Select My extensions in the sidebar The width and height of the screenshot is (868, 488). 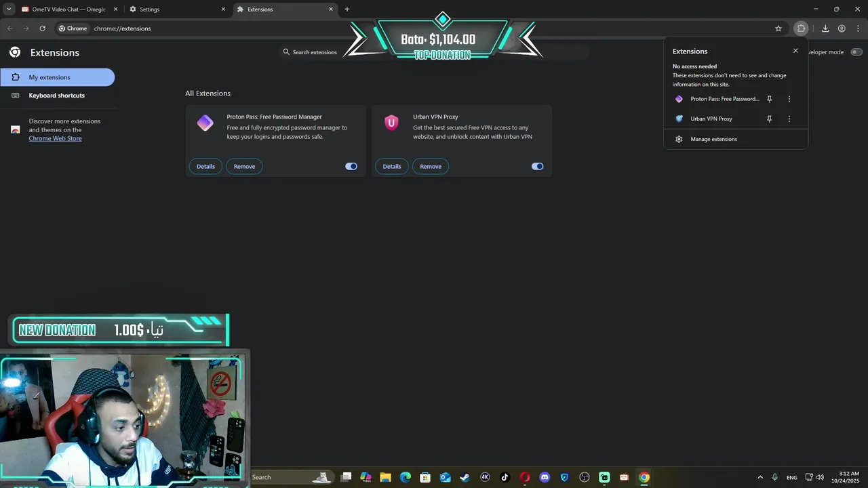[x=58, y=77]
